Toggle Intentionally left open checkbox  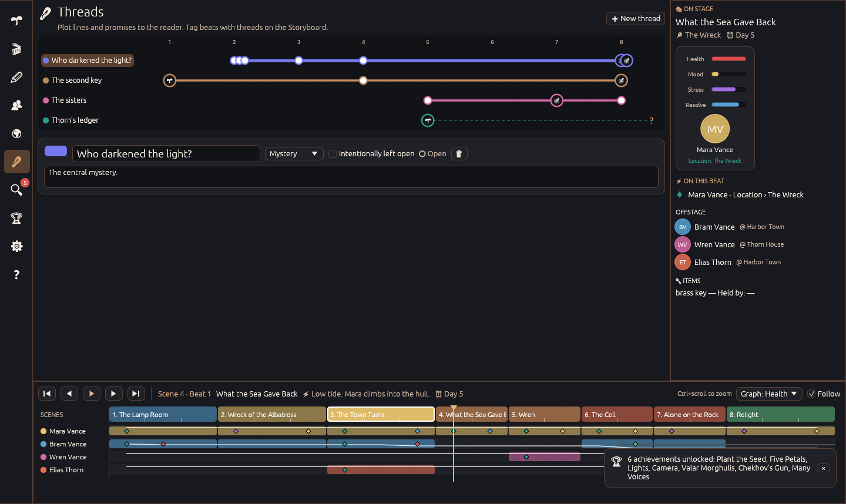coord(333,154)
